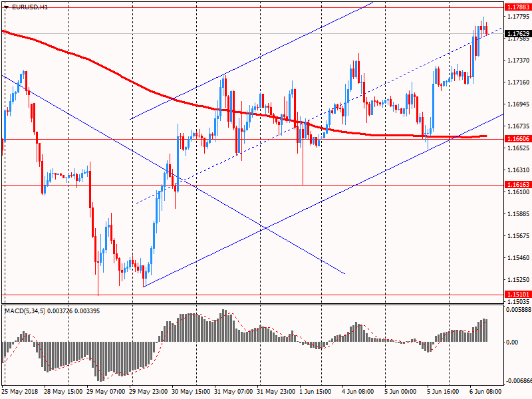Click the 1 Jun 15:00 time label
The height and width of the screenshot is (399, 532).
coord(315,392)
